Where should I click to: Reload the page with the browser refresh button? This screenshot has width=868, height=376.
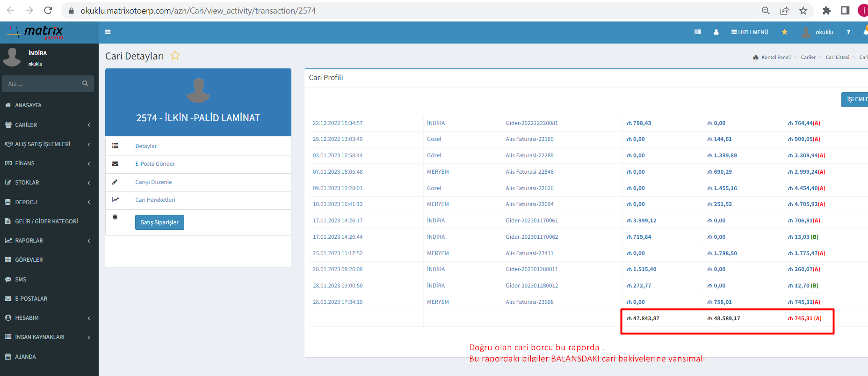click(48, 10)
